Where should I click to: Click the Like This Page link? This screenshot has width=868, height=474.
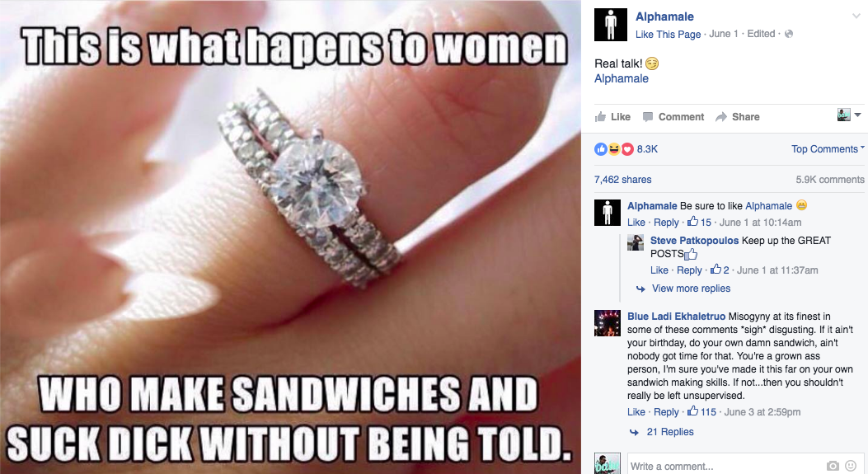coord(669,35)
